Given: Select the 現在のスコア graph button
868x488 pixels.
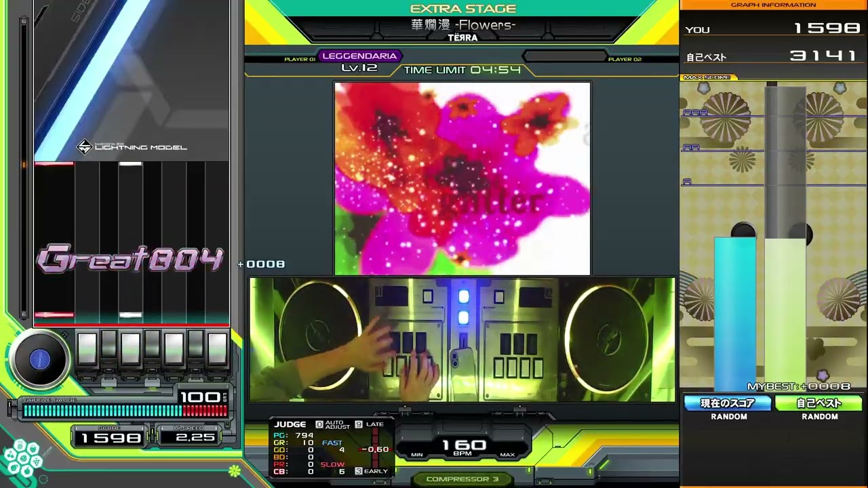Looking at the screenshot, I should pos(728,403).
